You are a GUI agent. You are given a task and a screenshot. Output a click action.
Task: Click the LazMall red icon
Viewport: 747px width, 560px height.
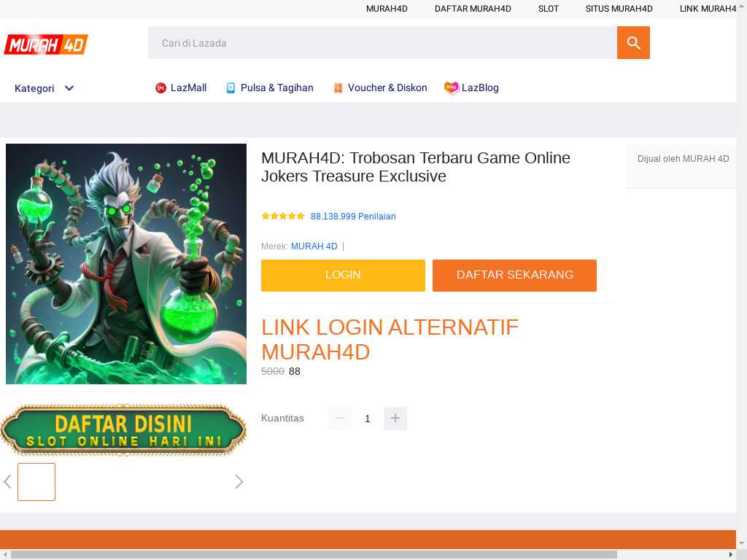[x=160, y=88]
